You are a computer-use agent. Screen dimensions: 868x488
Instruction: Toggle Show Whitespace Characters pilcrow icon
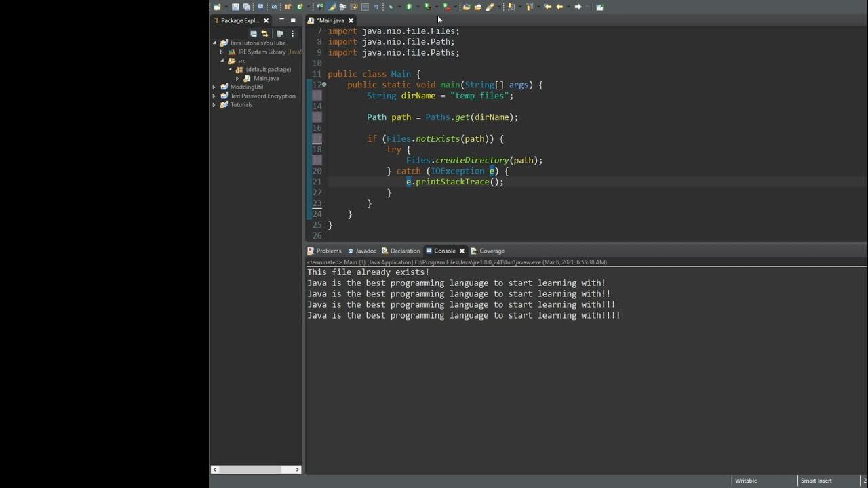(376, 7)
